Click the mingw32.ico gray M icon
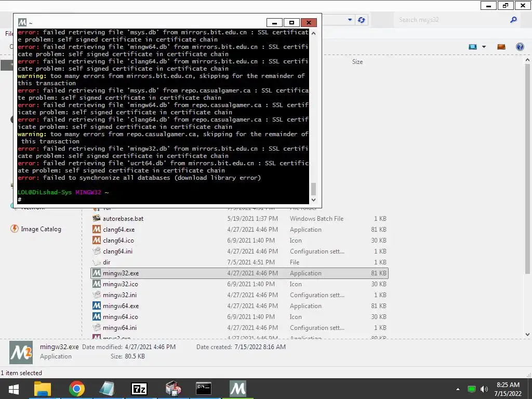Viewport: 532px width, 399px height. [97, 284]
